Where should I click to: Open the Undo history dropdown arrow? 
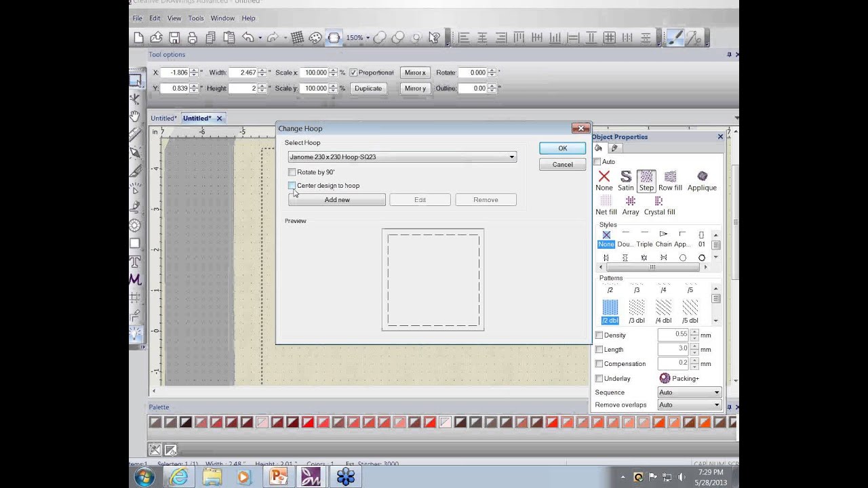click(260, 38)
